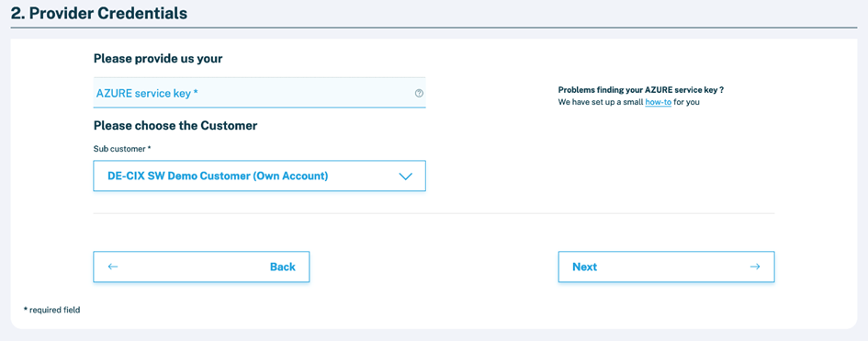868x341 pixels.
Task: Select 'Please provide us your' text
Action: pos(158,58)
